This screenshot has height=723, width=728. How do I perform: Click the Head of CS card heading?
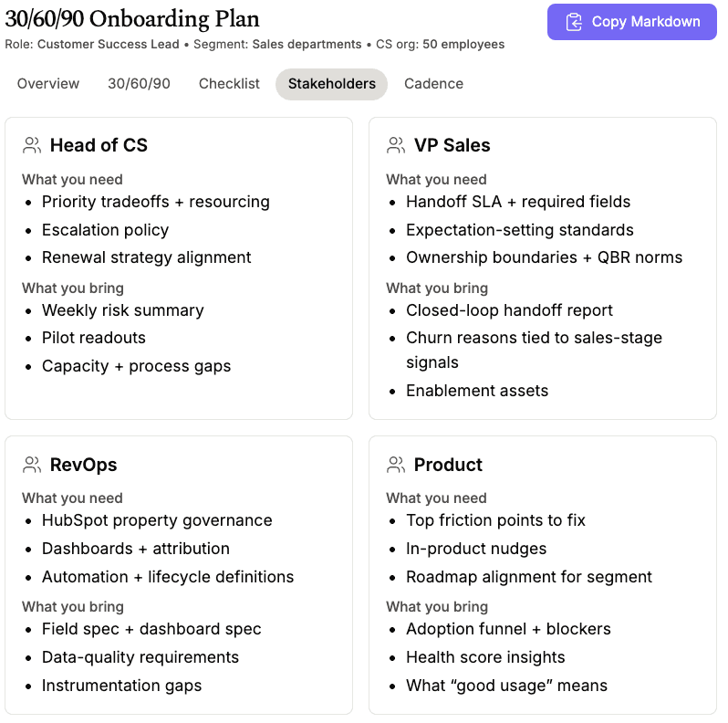click(x=99, y=145)
